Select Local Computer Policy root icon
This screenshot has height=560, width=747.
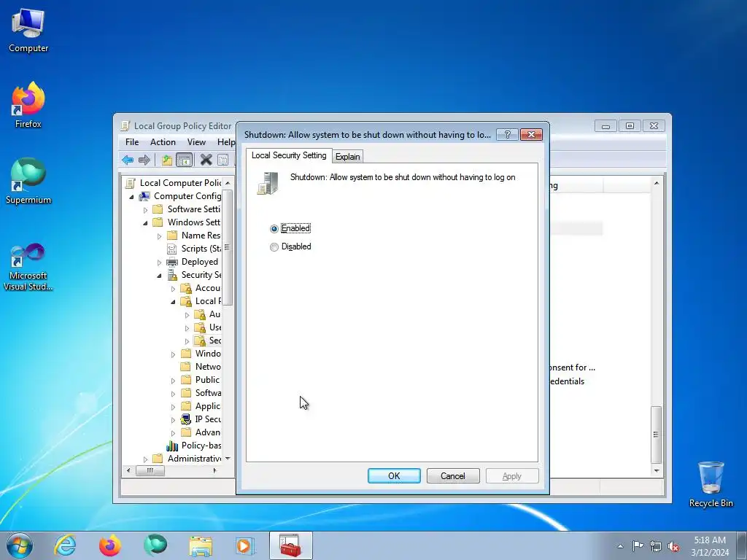(131, 183)
